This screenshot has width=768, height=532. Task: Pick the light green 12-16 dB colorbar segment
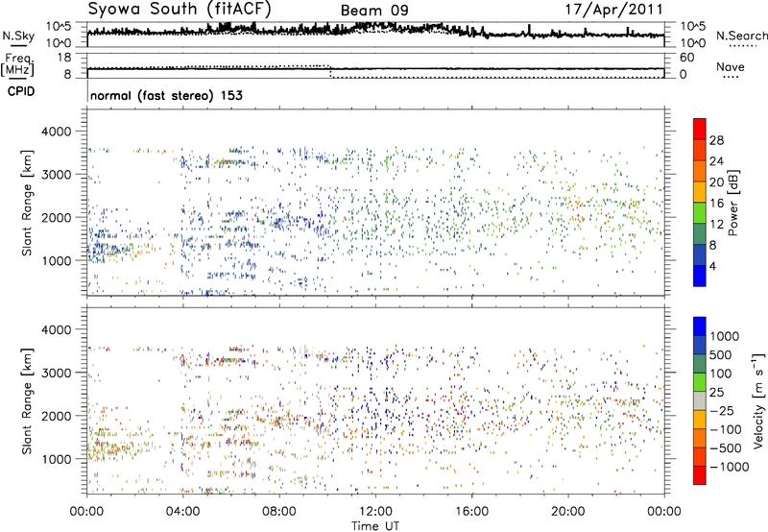700,213
